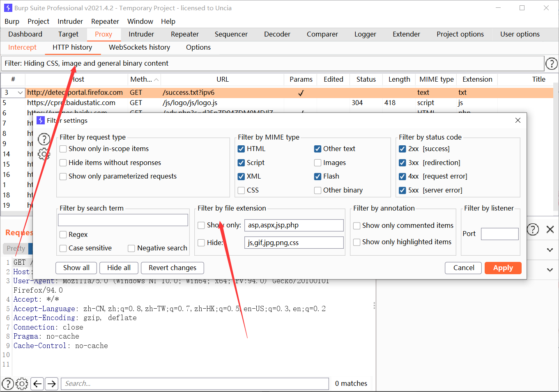Open the gear settings icon below the request editor
The image size is (559, 392).
pos(22,383)
